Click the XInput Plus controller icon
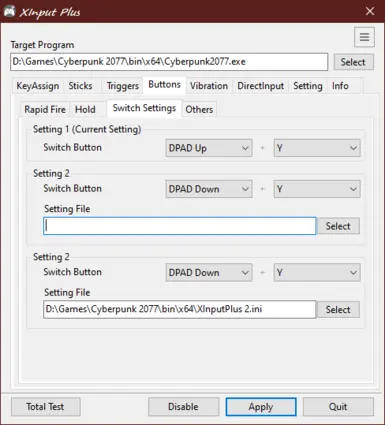The height and width of the screenshot is (425, 385). 9,11
